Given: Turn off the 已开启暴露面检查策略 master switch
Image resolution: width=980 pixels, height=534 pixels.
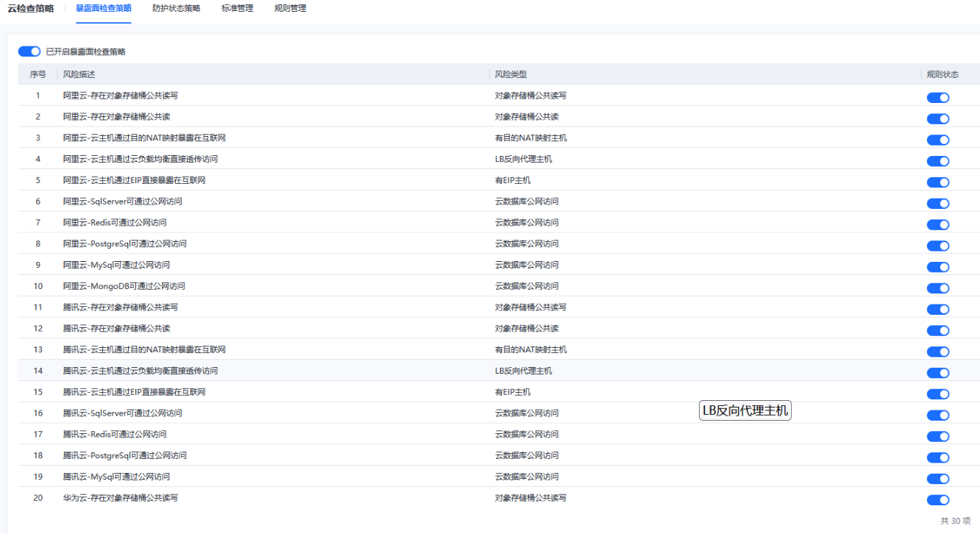Looking at the screenshot, I should pyautogui.click(x=29, y=51).
